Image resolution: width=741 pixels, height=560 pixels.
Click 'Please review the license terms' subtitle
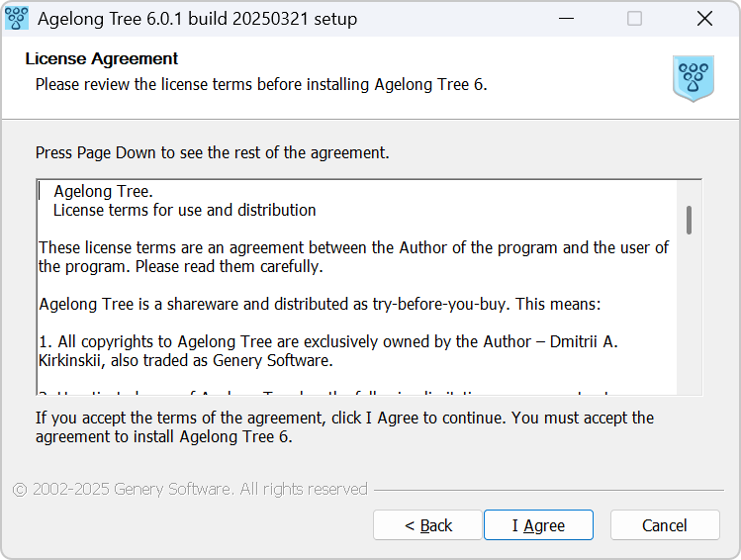click(261, 84)
